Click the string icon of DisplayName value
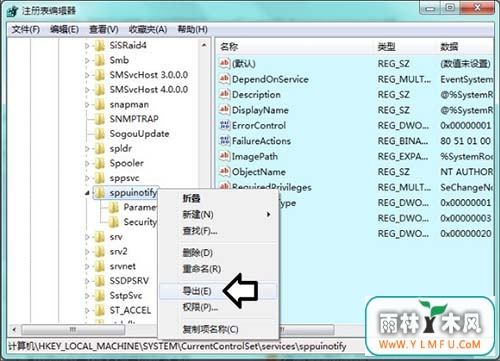This screenshot has width=500, height=361. pyautogui.click(x=224, y=109)
